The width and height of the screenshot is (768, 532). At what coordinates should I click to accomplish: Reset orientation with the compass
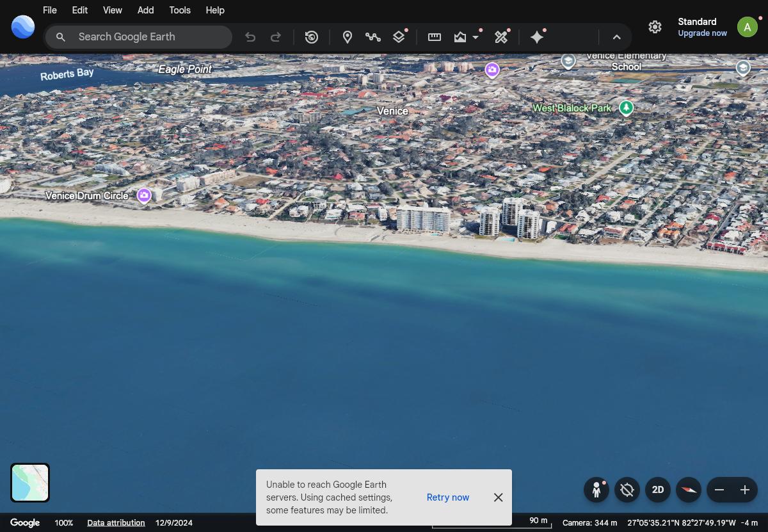click(x=689, y=490)
